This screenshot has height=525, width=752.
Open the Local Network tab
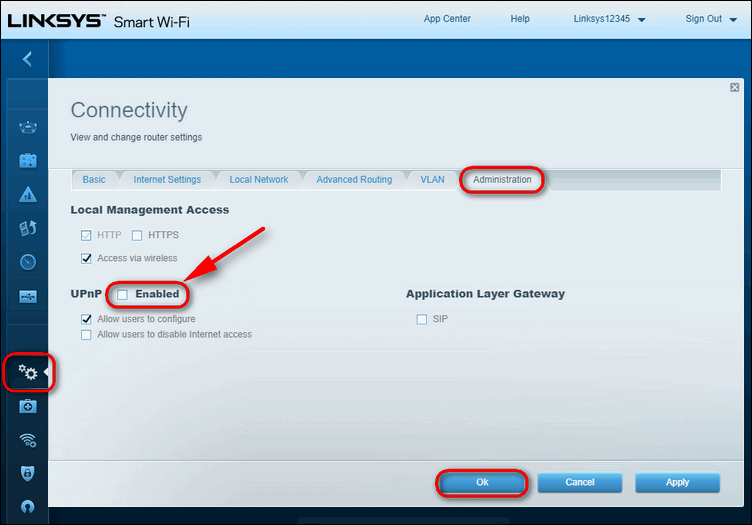pyautogui.click(x=258, y=180)
